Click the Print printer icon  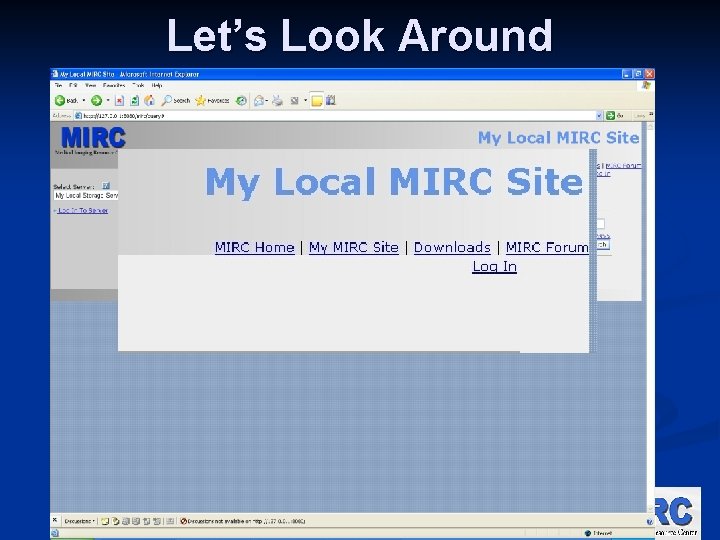(277, 101)
